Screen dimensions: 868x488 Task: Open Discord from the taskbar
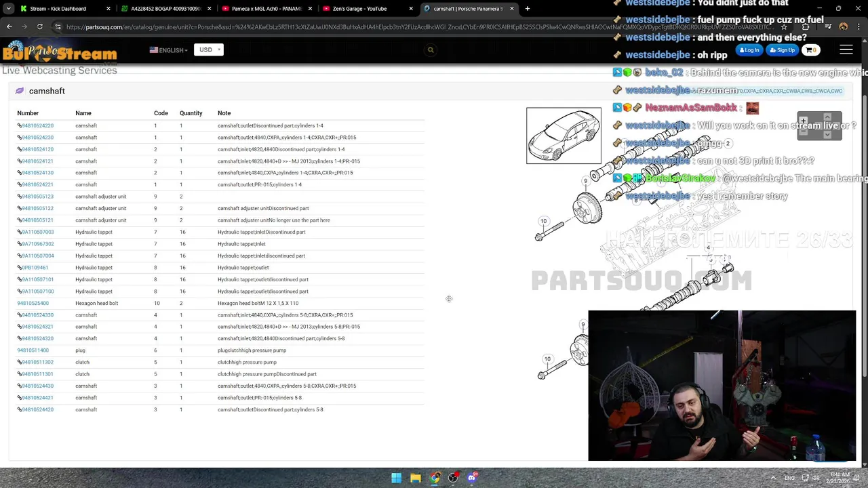pos(472,478)
